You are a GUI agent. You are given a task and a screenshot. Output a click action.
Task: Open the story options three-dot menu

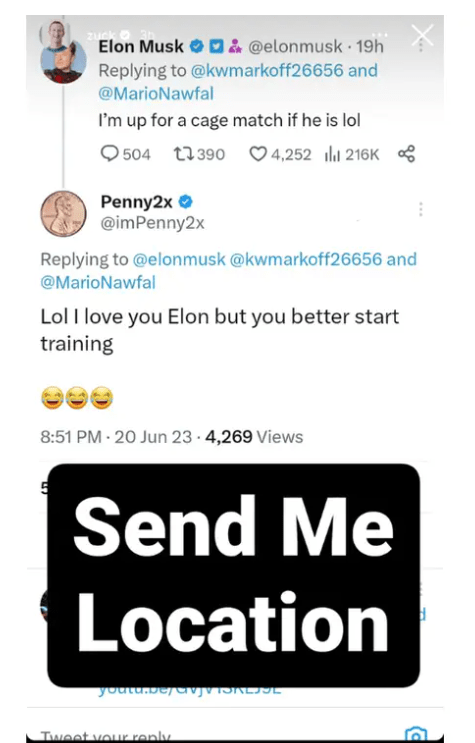click(380, 35)
